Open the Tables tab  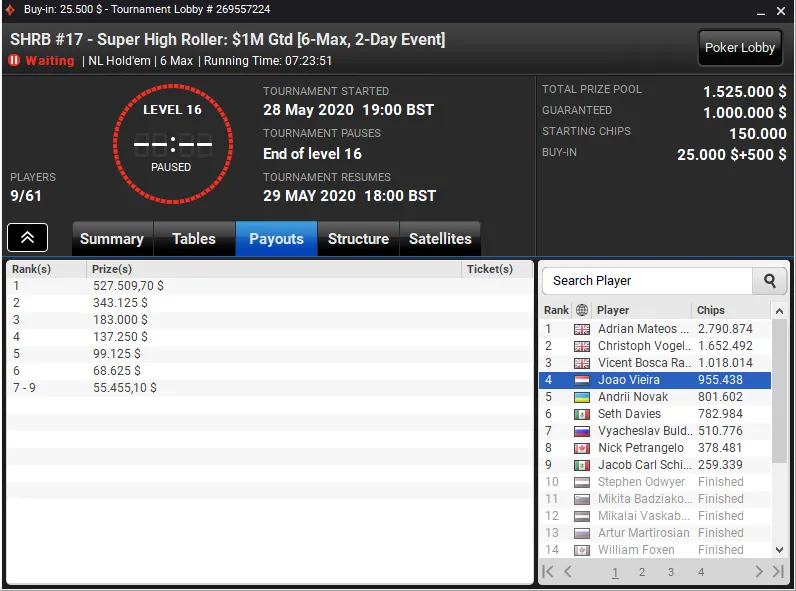(x=194, y=239)
